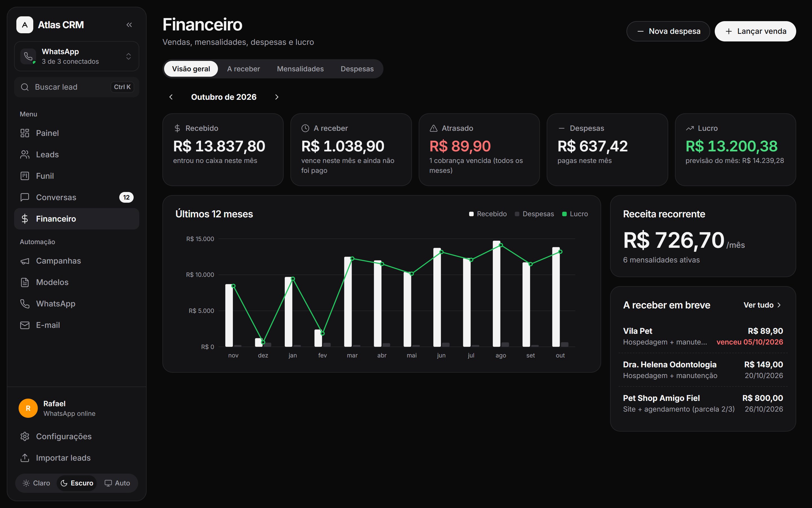Click the Nova despesa button

668,31
